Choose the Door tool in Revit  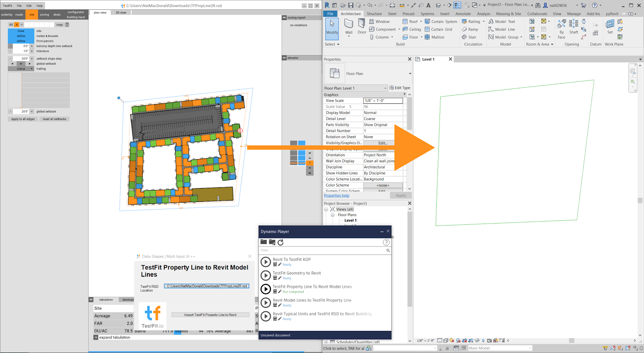[x=362, y=27]
